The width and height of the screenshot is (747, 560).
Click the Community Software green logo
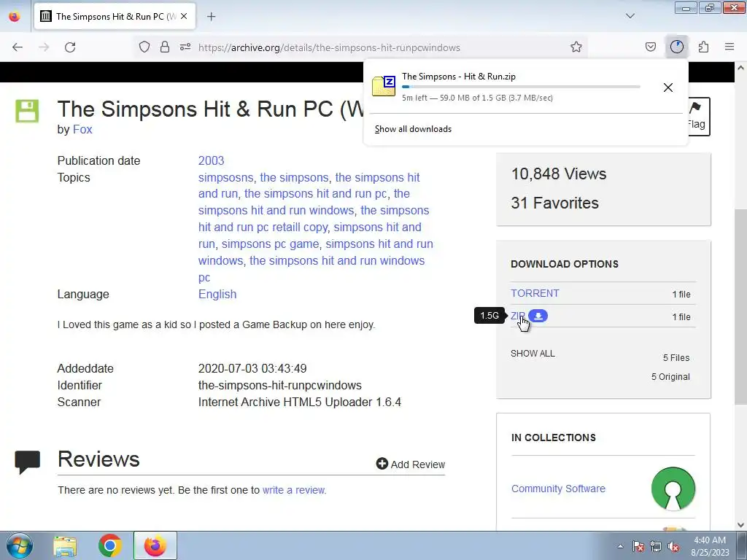(x=673, y=489)
